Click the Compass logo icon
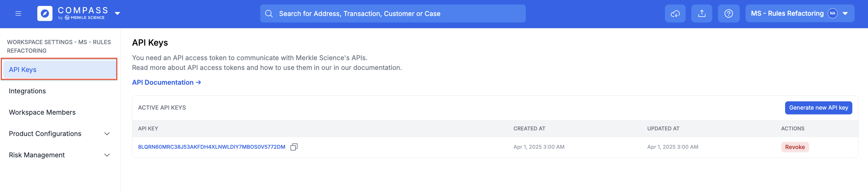The image size is (868, 192). pos(45,14)
